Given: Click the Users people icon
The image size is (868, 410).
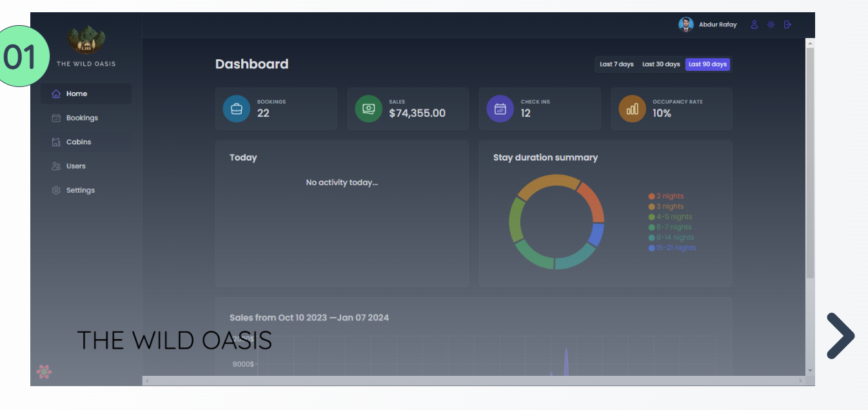Looking at the screenshot, I should (56, 166).
